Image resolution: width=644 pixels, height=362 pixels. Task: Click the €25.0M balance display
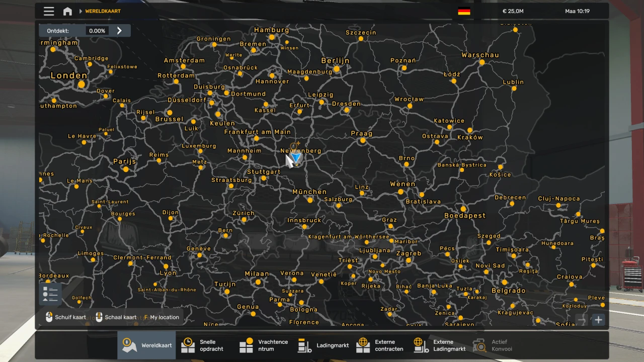[x=513, y=11]
